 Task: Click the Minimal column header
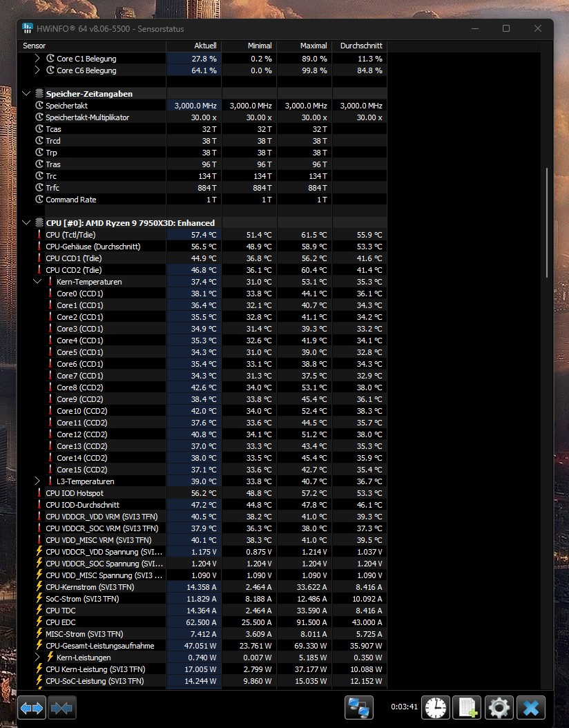pos(249,46)
